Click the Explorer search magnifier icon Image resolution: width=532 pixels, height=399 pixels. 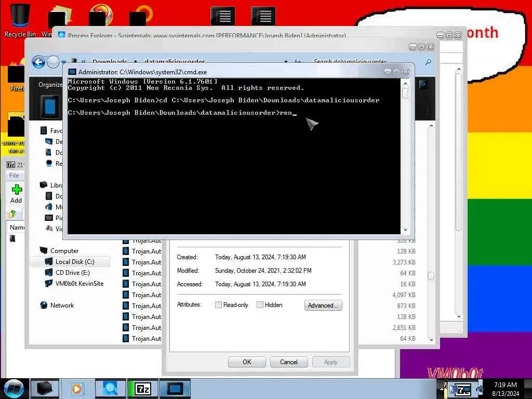[x=428, y=62]
